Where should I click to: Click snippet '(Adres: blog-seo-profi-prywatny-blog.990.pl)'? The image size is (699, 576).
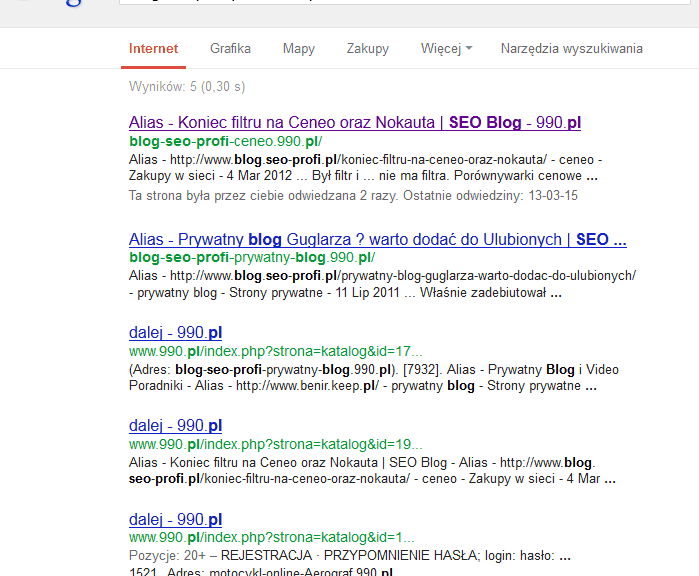tap(263, 370)
